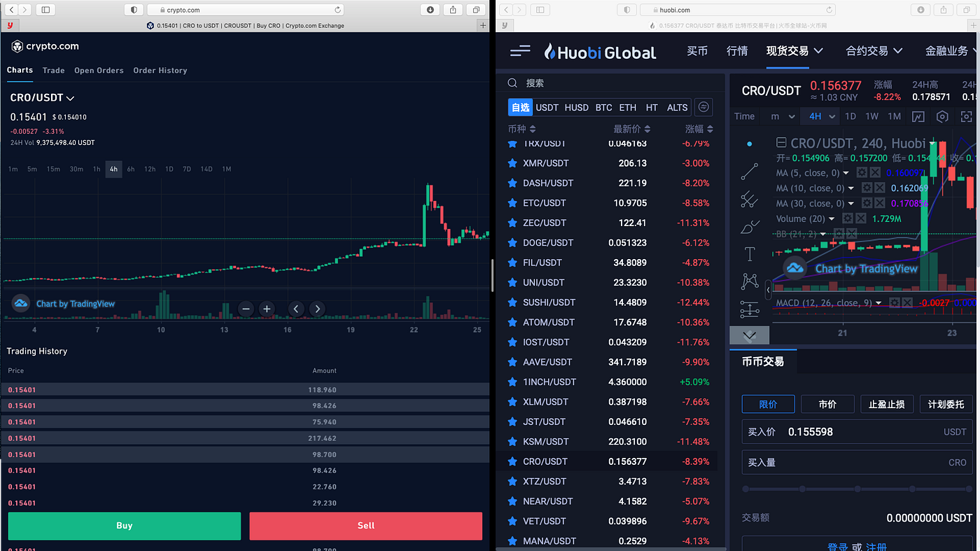The width and height of the screenshot is (980, 551).
Task: Unfavorite DOGE/USDT using its star
Action: tap(512, 243)
